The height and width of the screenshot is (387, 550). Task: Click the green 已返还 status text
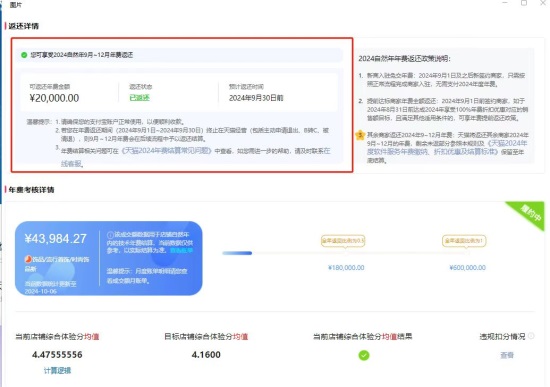140,98
